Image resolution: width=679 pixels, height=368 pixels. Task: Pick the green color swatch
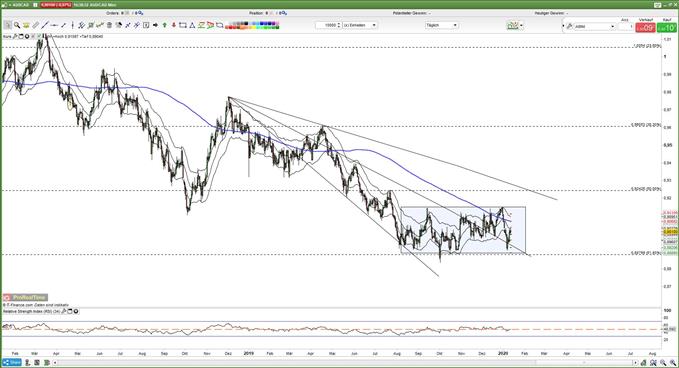coord(266,27)
